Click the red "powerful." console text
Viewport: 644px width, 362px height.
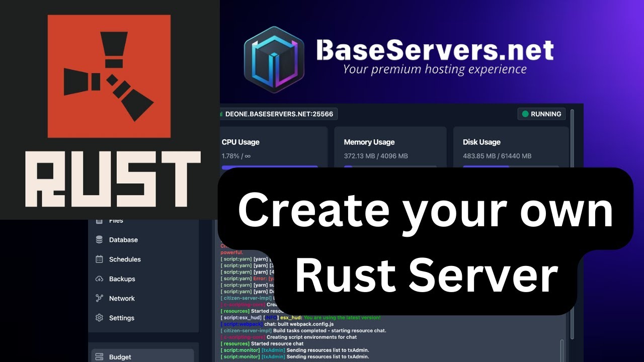(x=231, y=252)
